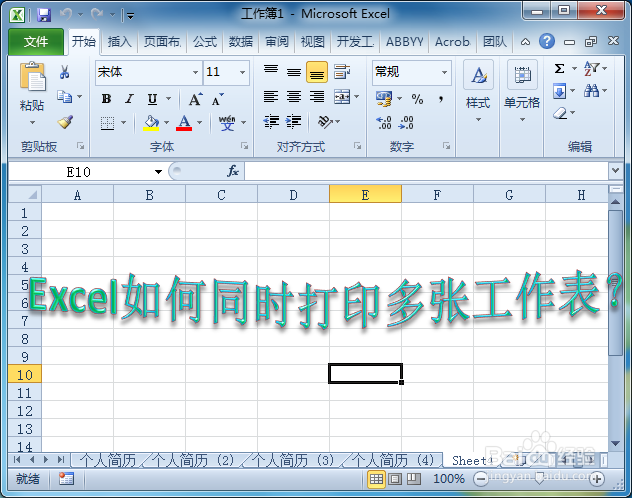
Task: Expand the font name dropdown 宋体
Action: click(x=195, y=73)
